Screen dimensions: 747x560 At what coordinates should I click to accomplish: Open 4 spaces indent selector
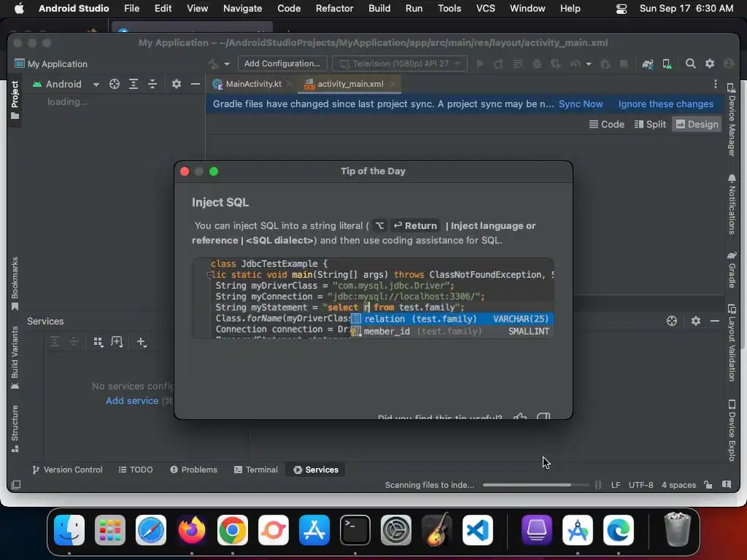coord(678,485)
